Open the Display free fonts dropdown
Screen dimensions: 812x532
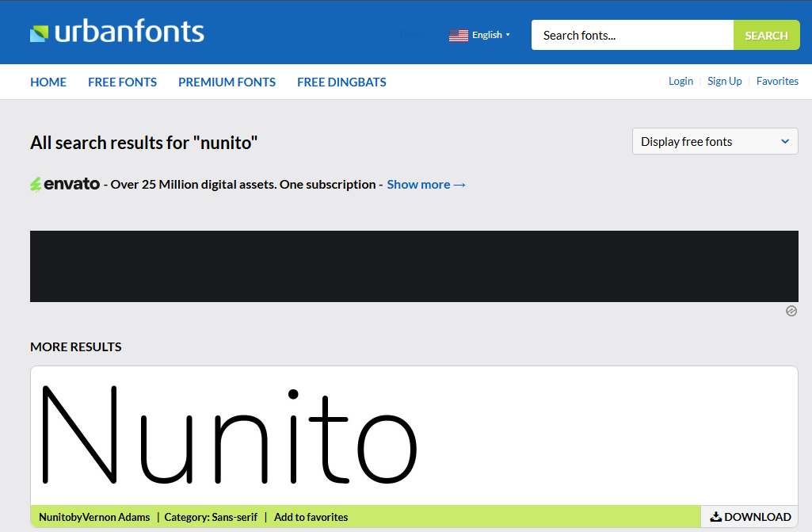tap(714, 141)
